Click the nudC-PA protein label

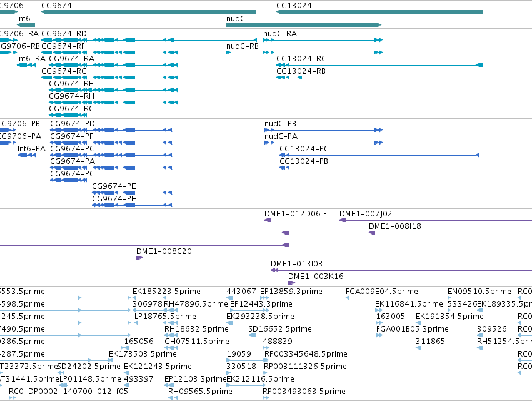[281, 136]
